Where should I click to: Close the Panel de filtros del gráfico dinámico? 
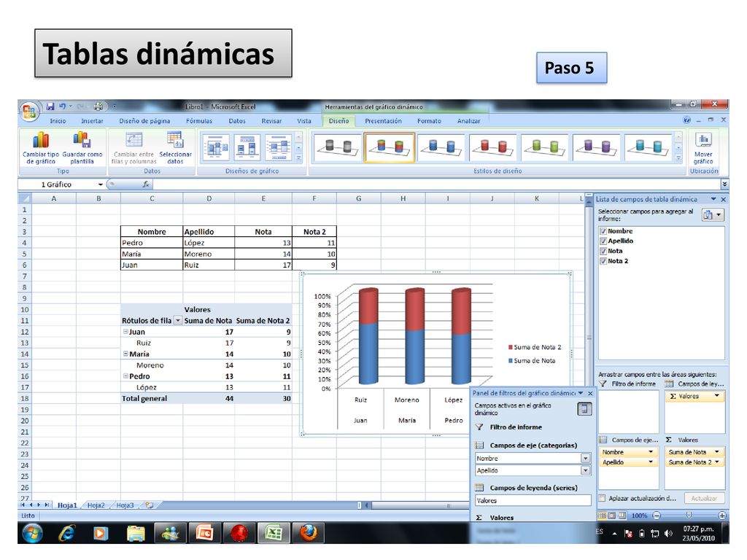click(x=590, y=393)
